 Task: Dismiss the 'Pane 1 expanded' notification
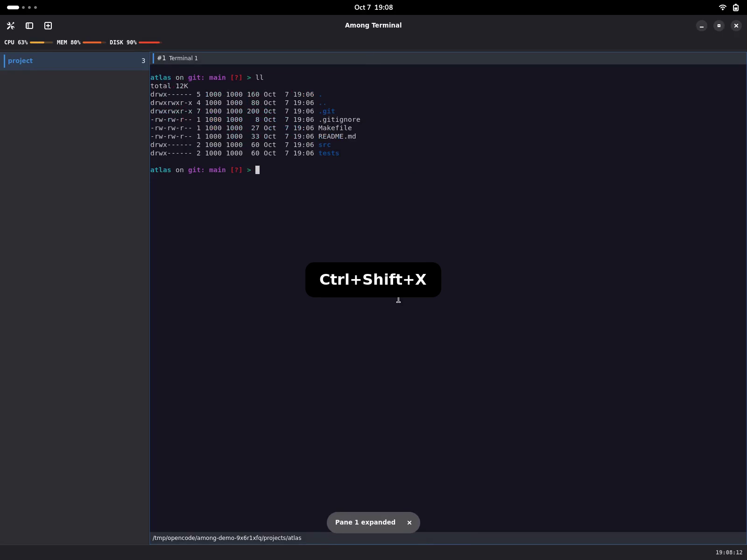(x=409, y=523)
